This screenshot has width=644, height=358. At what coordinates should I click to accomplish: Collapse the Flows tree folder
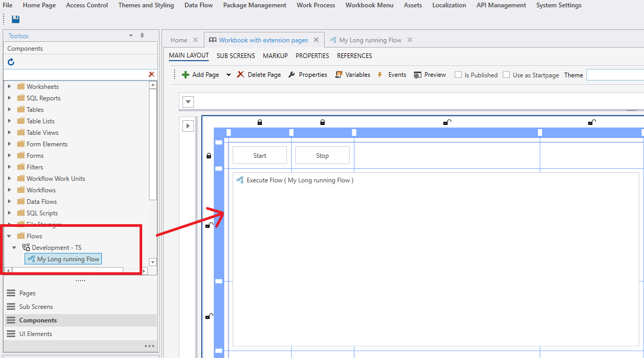(x=9, y=236)
